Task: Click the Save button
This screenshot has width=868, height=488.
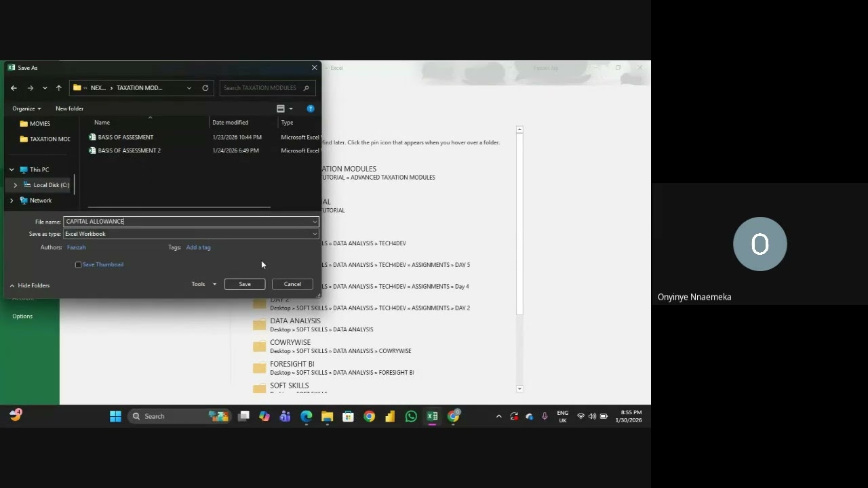Action: 245,284
